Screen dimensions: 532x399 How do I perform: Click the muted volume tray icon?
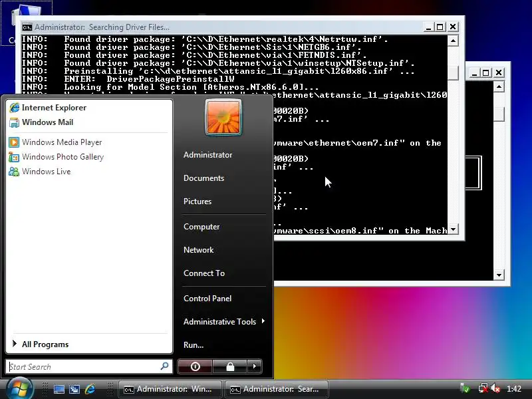pyautogui.click(x=495, y=388)
